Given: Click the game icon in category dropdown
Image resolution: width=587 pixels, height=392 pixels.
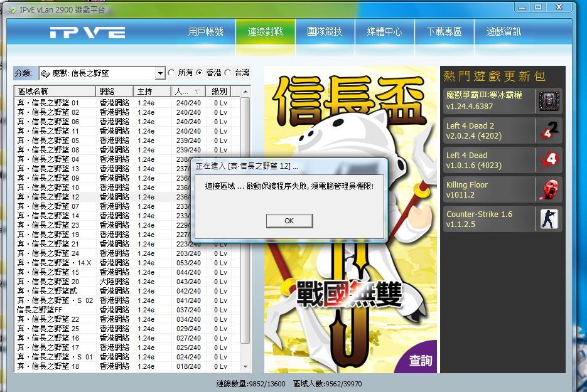Looking at the screenshot, I should point(45,73).
